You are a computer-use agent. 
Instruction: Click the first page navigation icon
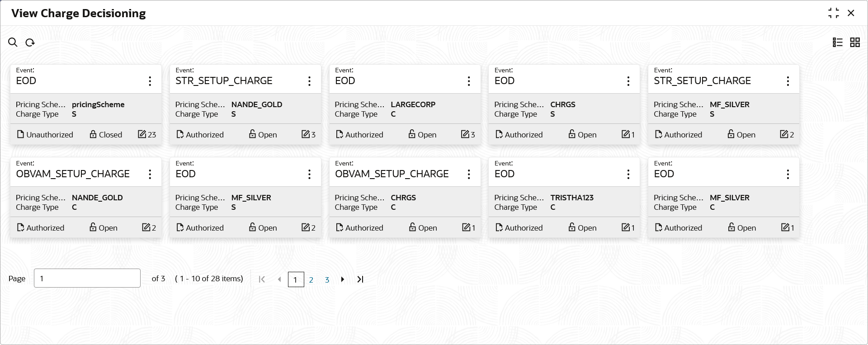point(262,279)
